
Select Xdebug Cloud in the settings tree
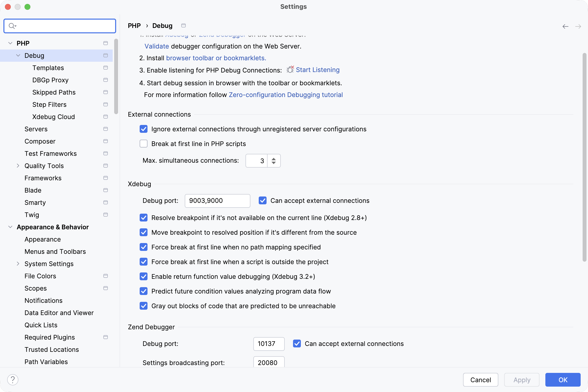(53, 117)
